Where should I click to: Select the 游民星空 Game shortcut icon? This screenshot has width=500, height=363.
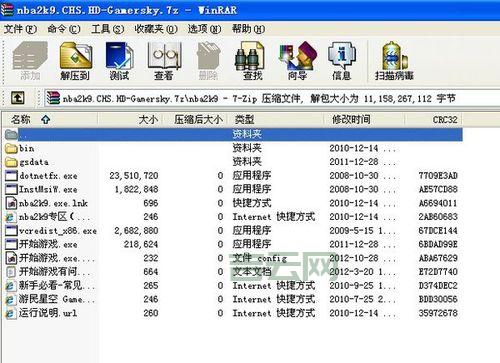pyautogui.click(x=11, y=299)
